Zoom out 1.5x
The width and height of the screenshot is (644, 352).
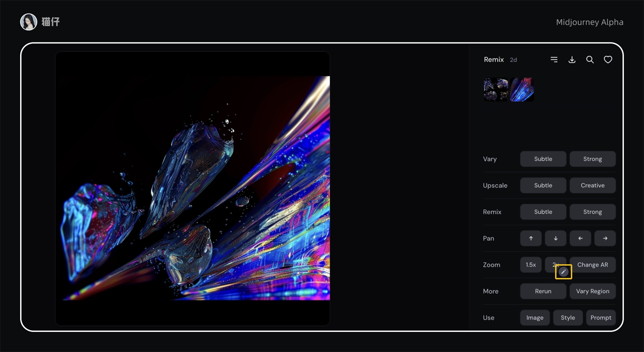(531, 265)
